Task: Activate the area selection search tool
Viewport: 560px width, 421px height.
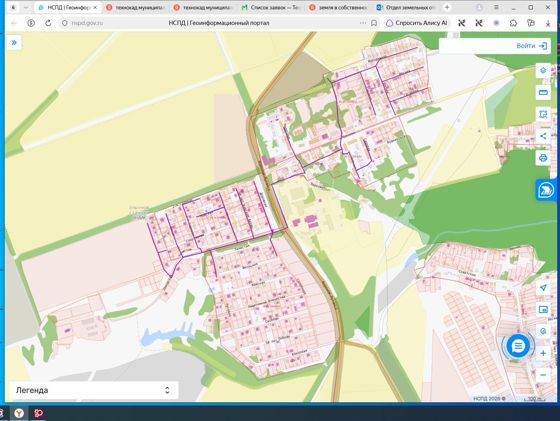Action: tap(543, 114)
